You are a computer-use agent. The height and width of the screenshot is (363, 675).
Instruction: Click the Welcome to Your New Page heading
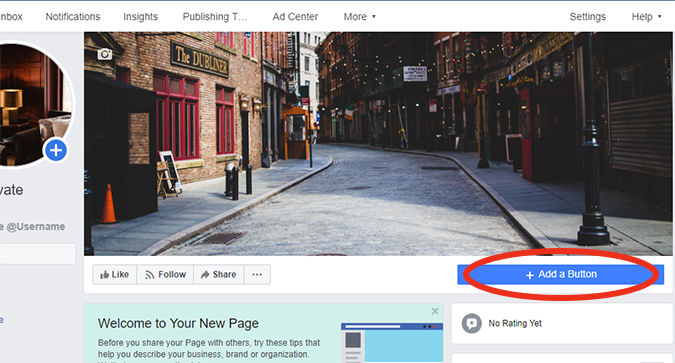(x=178, y=323)
